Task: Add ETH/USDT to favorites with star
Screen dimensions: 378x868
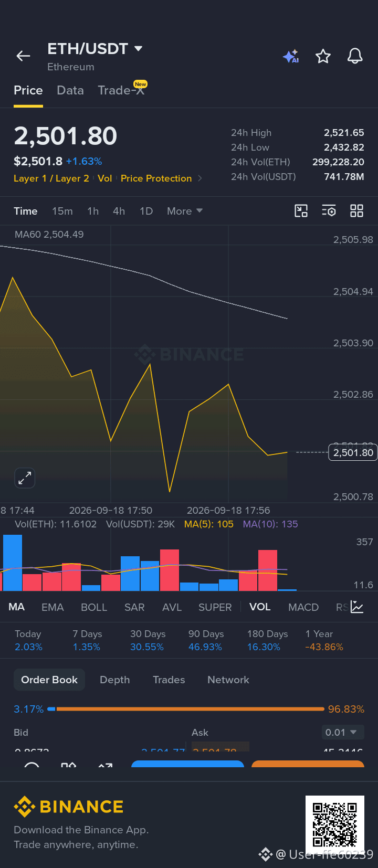Action: pos(323,56)
